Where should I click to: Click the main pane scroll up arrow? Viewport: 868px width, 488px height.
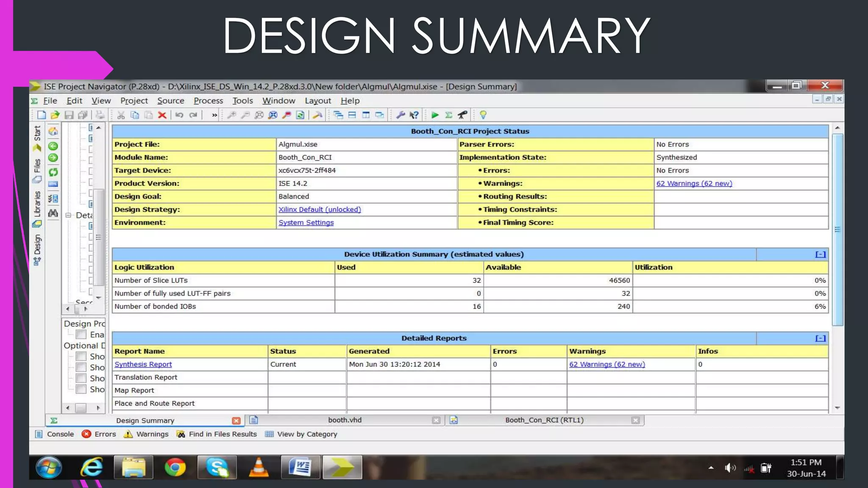pyautogui.click(x=837, y=128)
